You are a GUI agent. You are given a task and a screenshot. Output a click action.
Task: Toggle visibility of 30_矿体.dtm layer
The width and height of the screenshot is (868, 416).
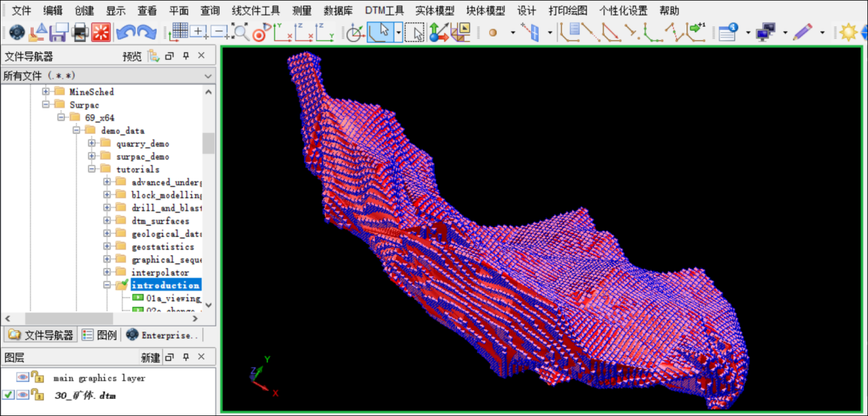[x=22, y=394]
